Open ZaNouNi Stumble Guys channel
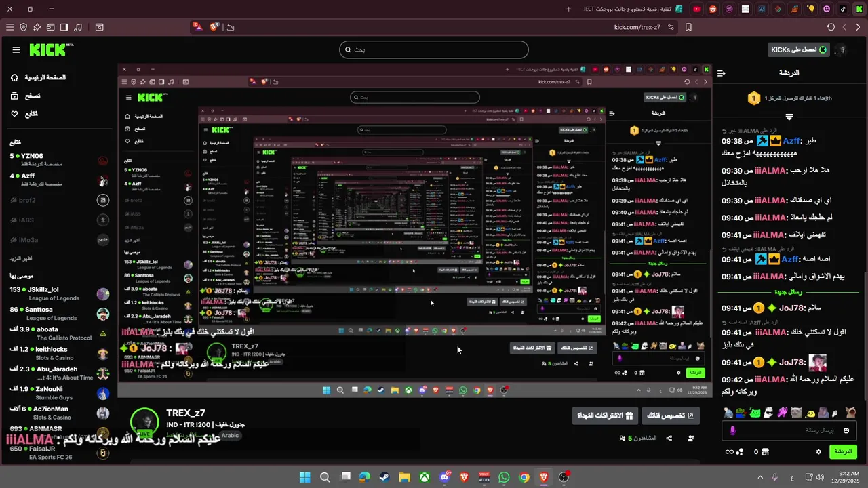This screenshot has height=488, width=868. click(x=58, y=393)
